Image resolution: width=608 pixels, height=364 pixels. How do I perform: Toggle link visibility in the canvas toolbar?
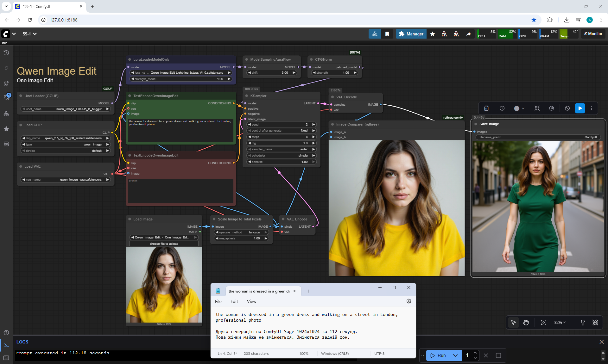click(595, 322)
